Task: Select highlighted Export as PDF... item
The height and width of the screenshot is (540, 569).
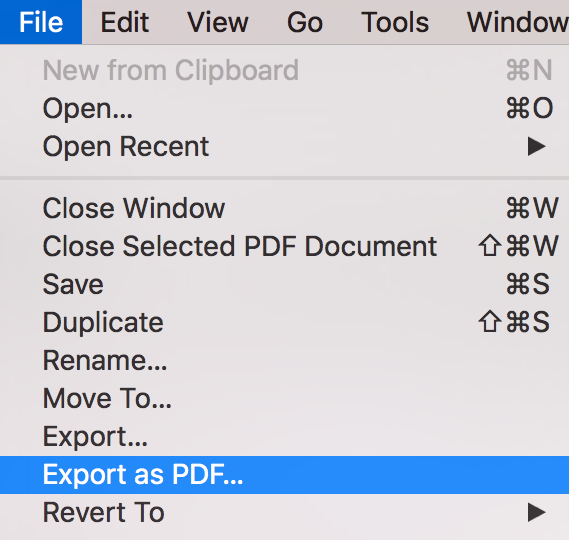Action: point(284,475)
